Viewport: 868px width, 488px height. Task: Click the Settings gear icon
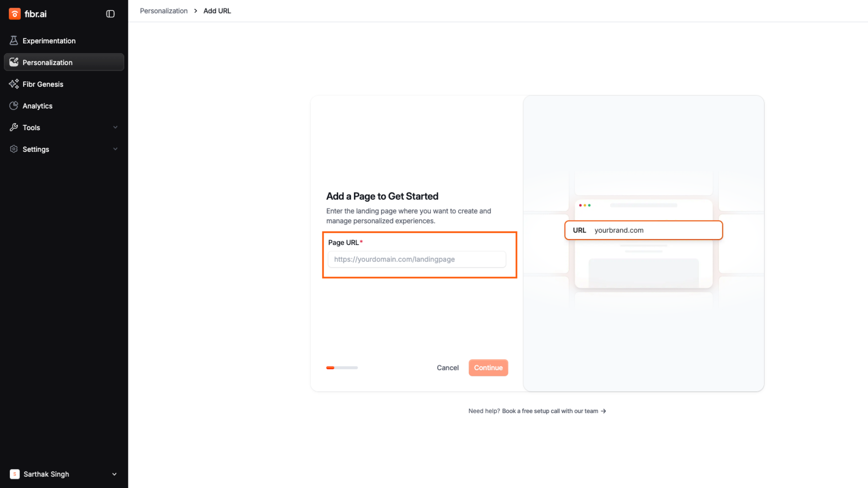click(14, 149)
